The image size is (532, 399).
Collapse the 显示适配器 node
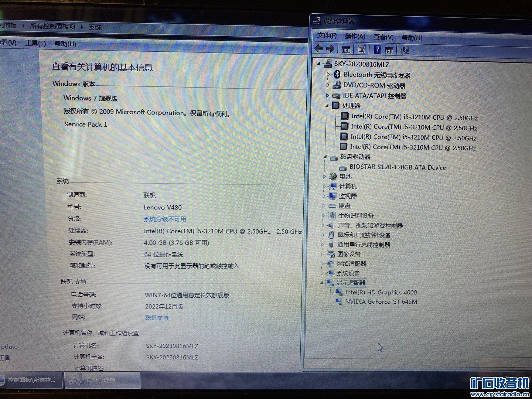(x=322, y=283)
